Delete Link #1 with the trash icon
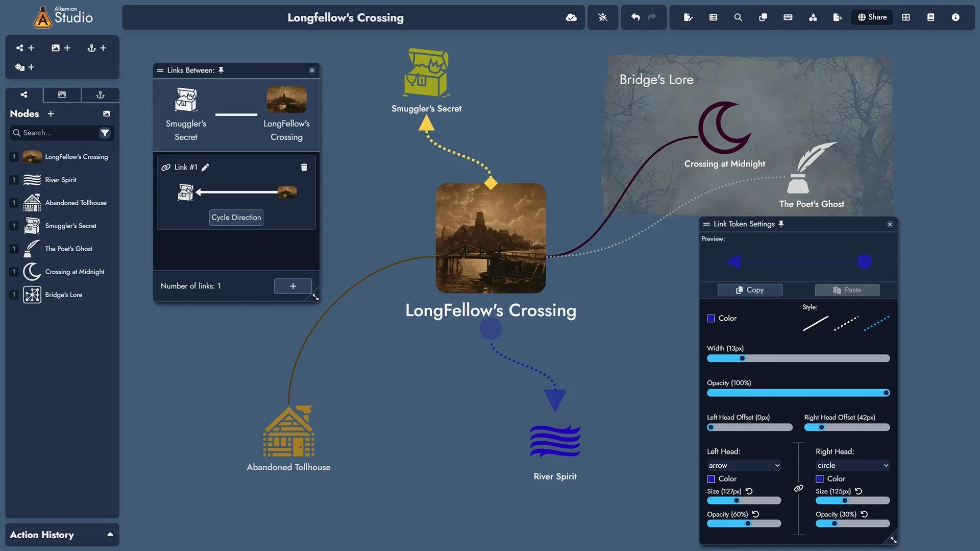This screenshot has height=551, width=980. 304,167
